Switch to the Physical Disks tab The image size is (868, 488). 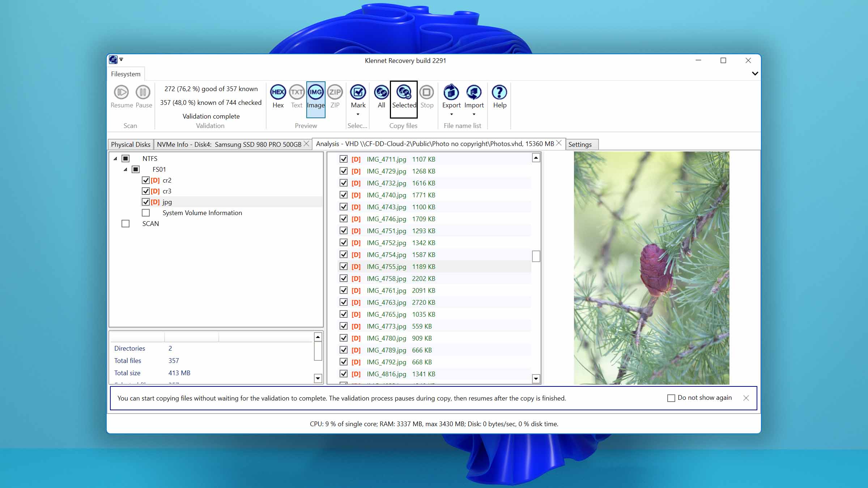(131, 145)
